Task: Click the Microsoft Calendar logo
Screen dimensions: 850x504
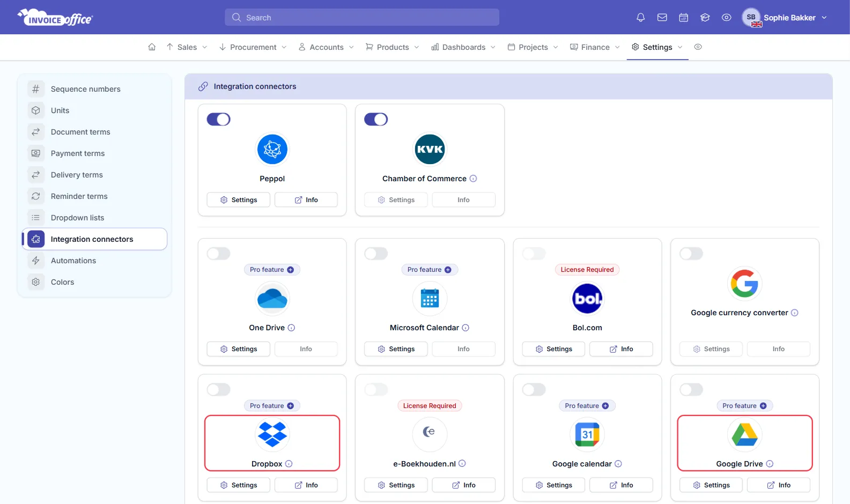Action: point(430,298)
